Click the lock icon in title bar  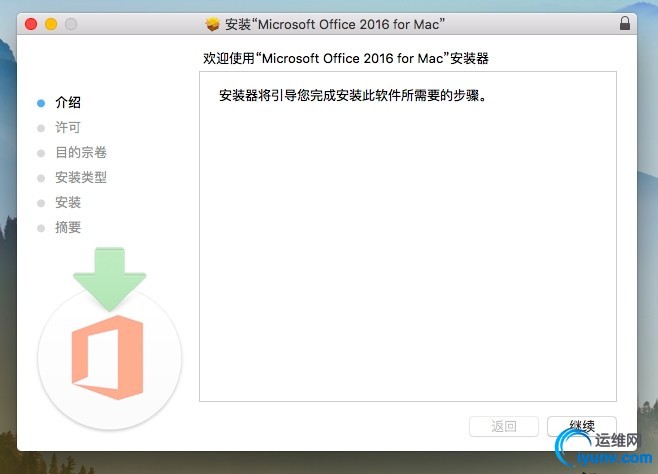pos(625,23)
